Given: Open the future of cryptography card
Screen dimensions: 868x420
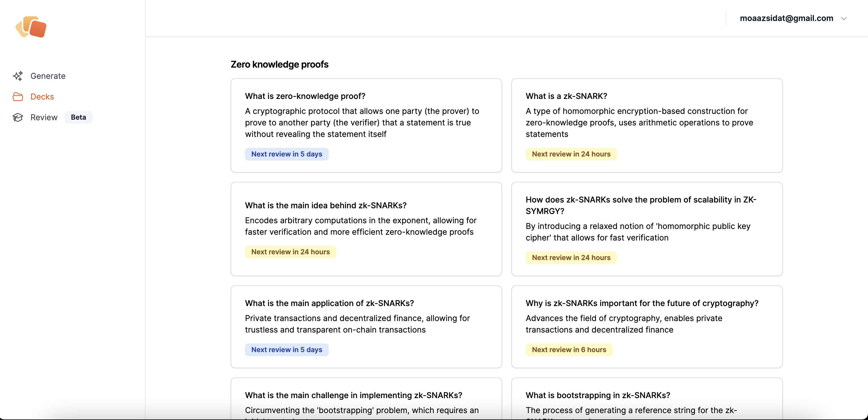Looking at the screenshot, I should [x=647, y=326].
